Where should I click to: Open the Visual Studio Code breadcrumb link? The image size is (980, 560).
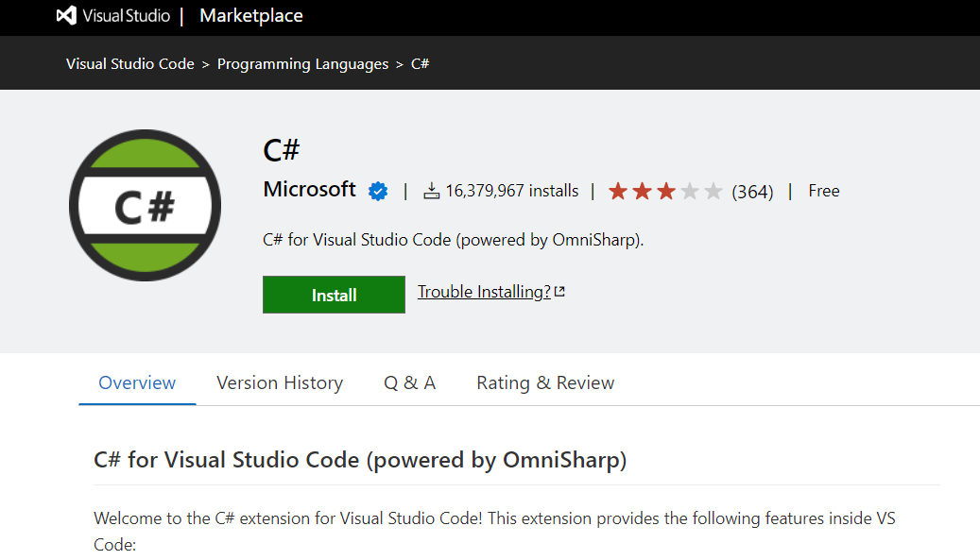130,63
